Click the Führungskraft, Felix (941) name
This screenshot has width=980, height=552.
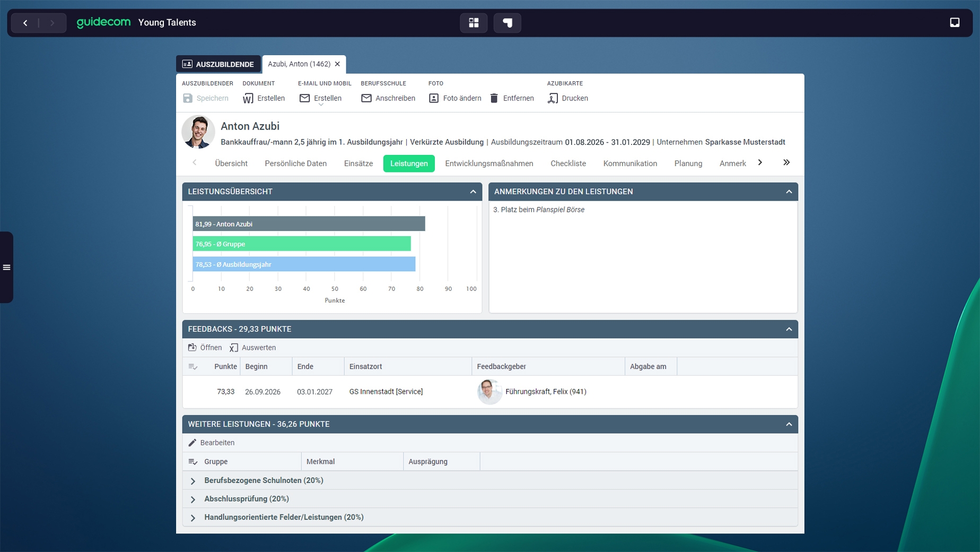click(x=546, y=392)
